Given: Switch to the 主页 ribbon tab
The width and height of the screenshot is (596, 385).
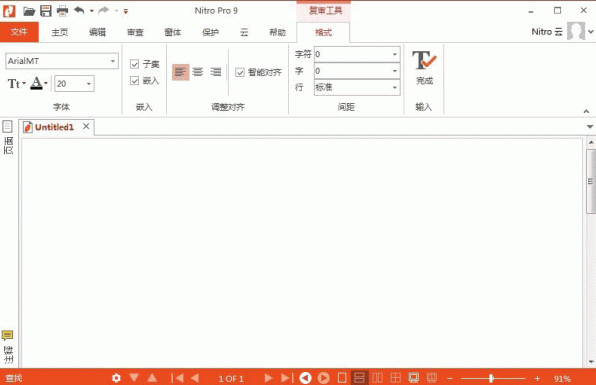Looking at the screenshot, I should (x=60, y=32).
